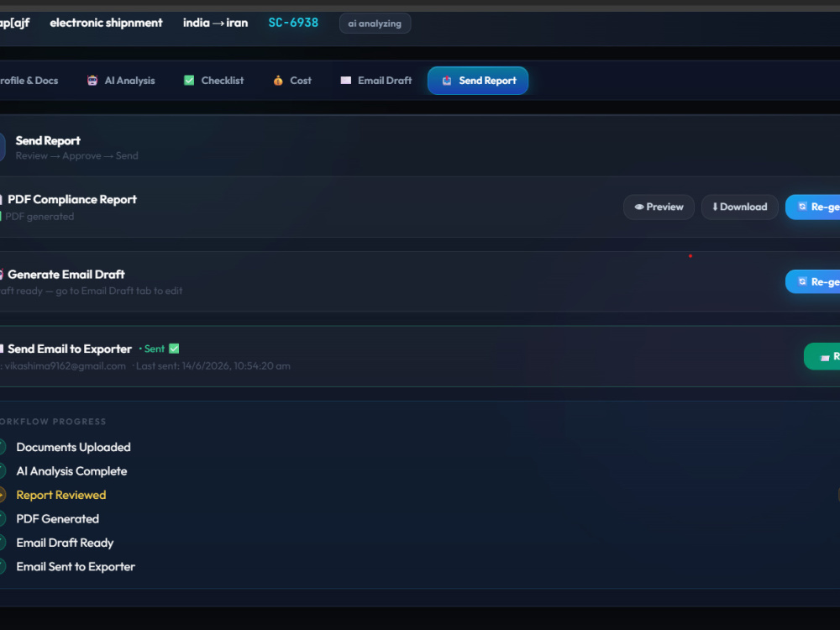840x630 pixels.
Task: Click the shipment ID SC-6938
Action: (x=293, y=23)
